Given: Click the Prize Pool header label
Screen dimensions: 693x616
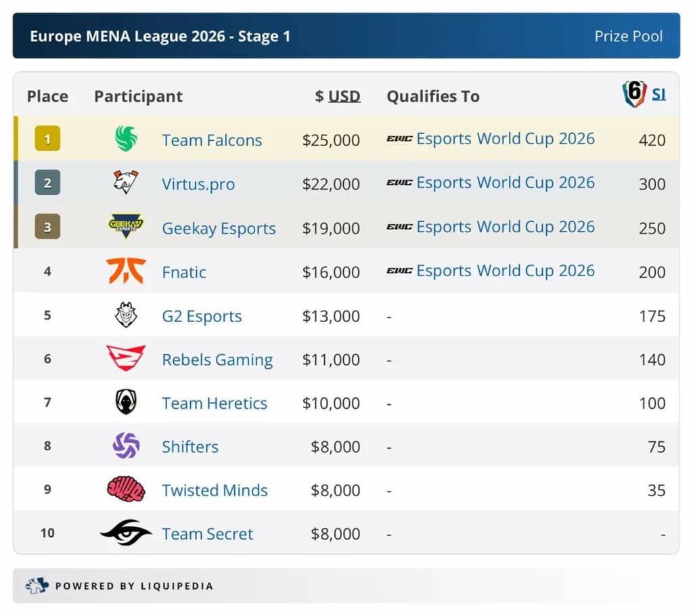Looking at the screenshot, I should click(x=629, y=36).
